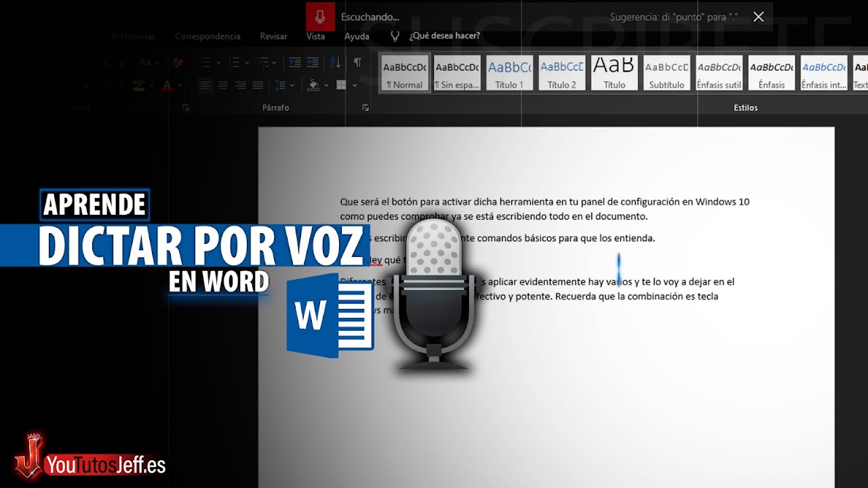Viewport: 868px width, 488px height.
Task: Click the clear formatting eraser icon
Action: (x=178, y=62)
